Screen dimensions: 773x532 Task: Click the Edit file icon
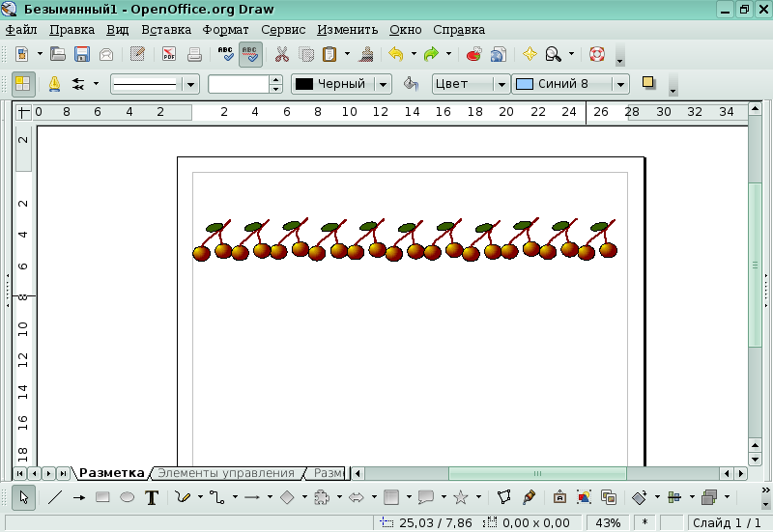click(137, 54)
